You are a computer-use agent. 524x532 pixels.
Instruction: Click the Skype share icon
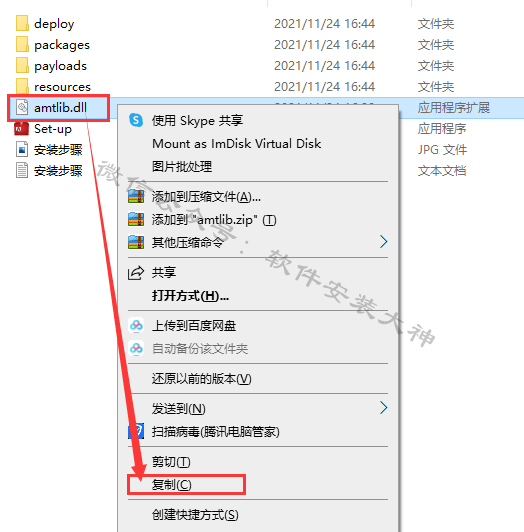coord(136,120)
